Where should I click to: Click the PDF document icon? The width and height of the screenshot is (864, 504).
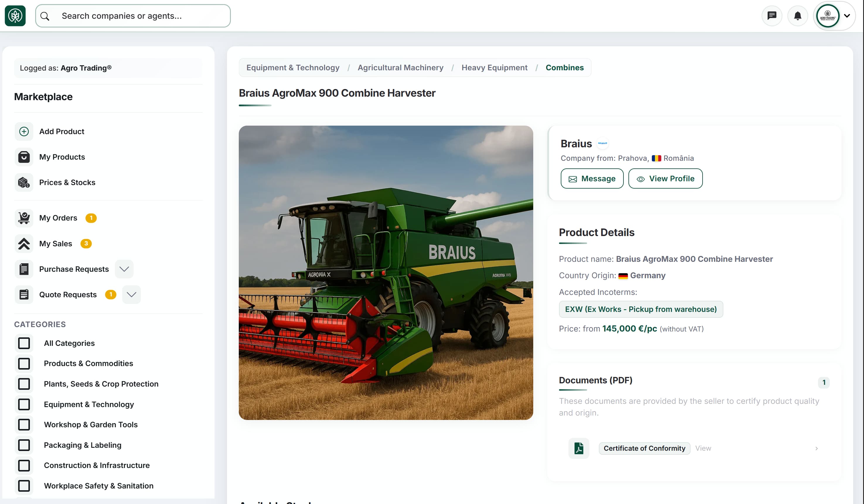point(579,448)
